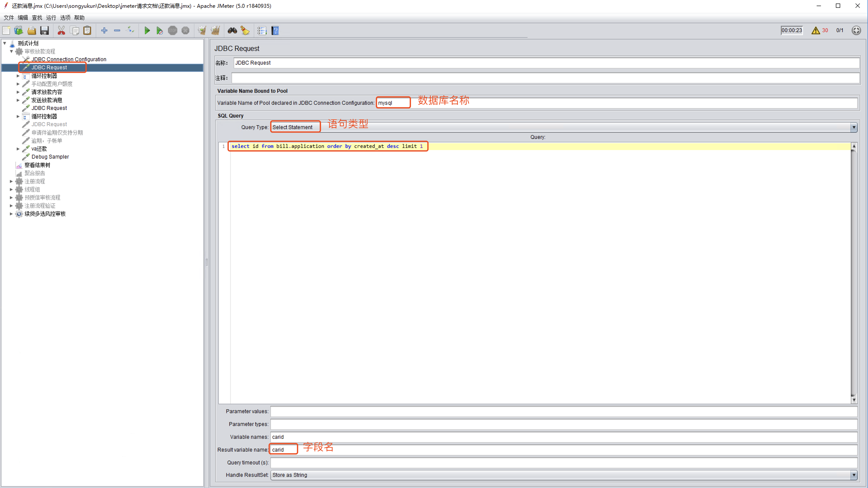Clear results with the broom icon
Image resolution: width=868 pixels, height=488 pixels.
pos(202,31)
